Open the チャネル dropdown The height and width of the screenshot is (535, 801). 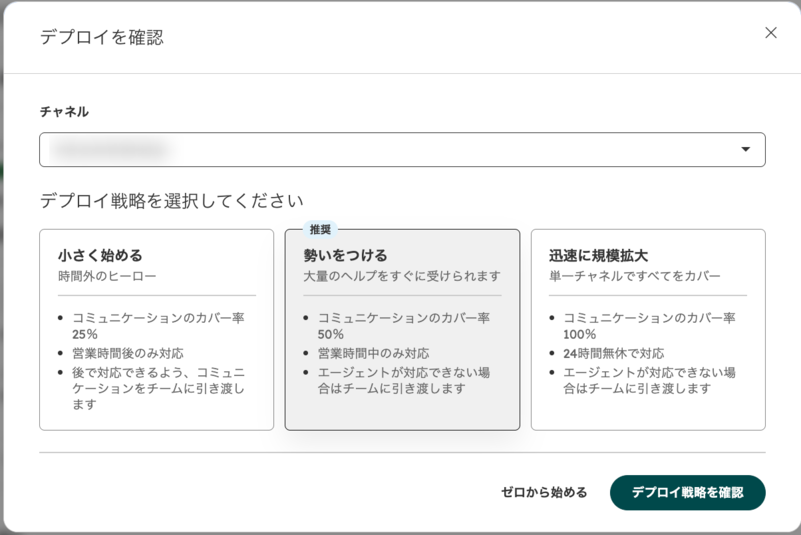[x=402, y=150]
